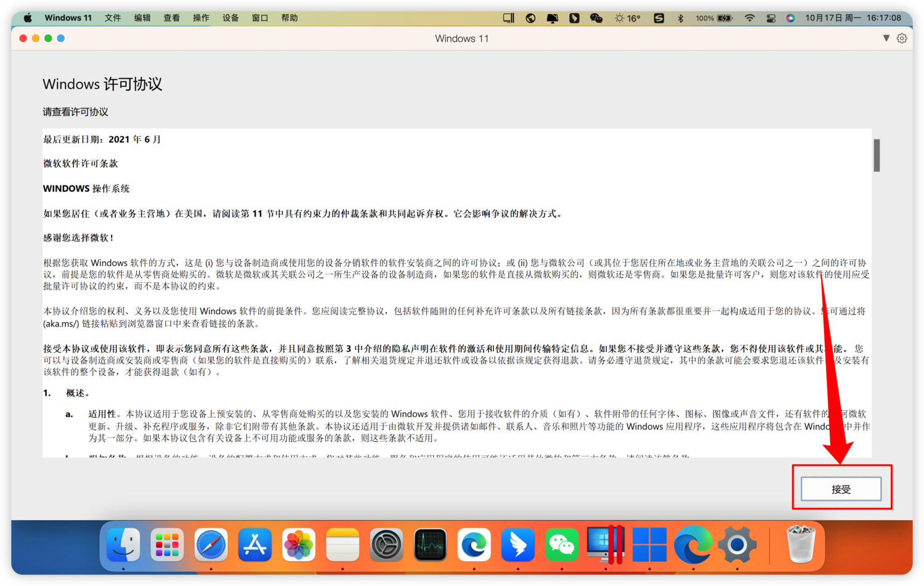924x586 pixels.
Task: Open System Preferences in the Dock
Action: point(386,545)
